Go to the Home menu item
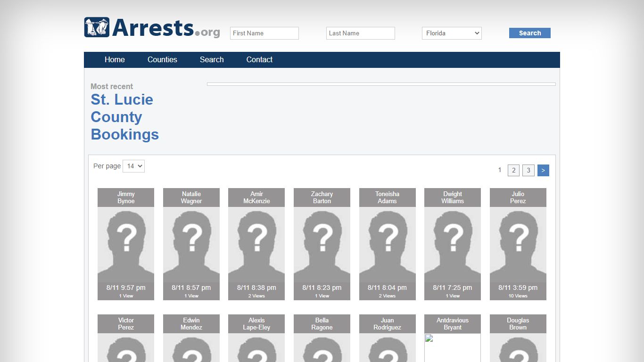This screenshot has width=644, height=362. (115, 59)
